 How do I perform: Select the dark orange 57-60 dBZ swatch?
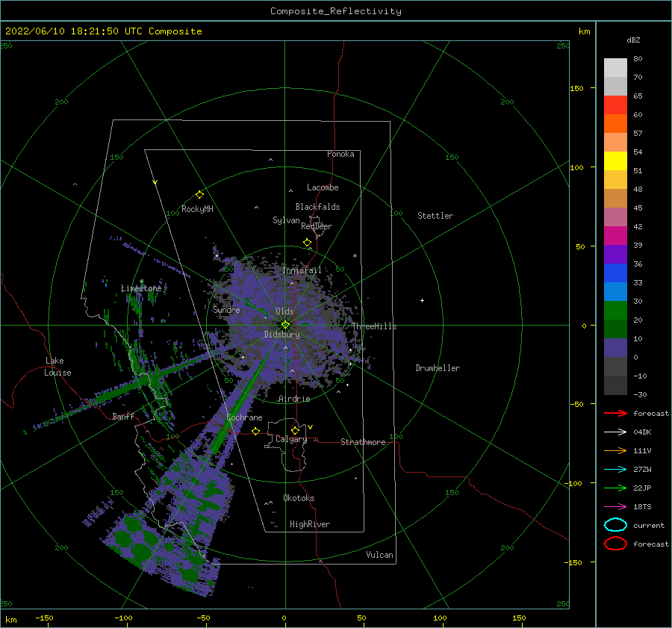tap(615, 124)
